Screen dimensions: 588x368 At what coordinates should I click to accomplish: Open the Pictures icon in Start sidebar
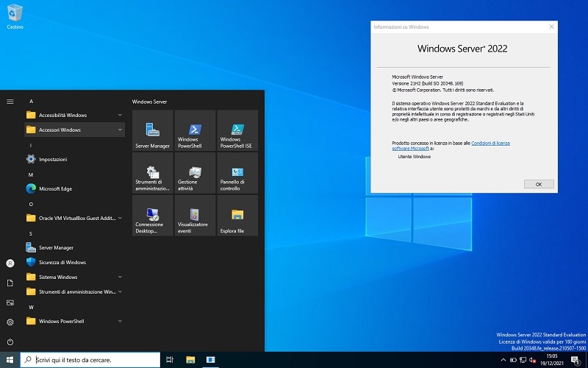10,302
